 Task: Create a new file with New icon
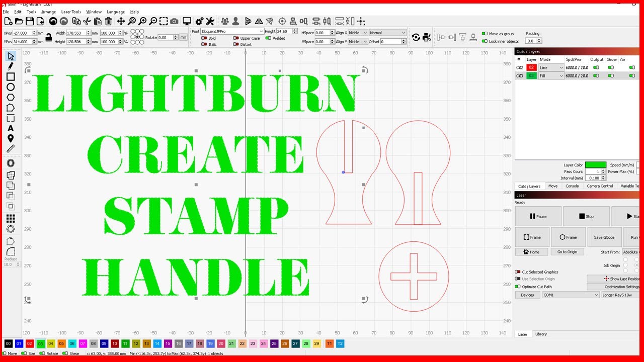(x=8, y=21)
